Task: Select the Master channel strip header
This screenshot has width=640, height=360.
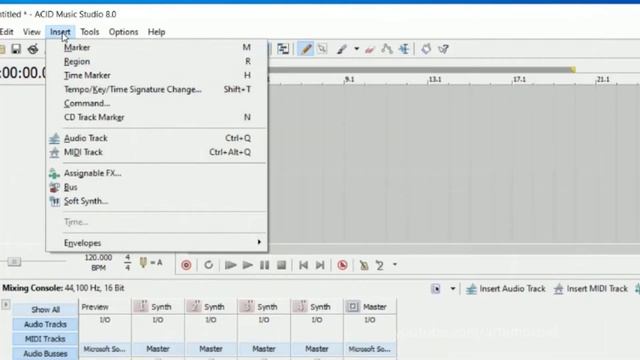Action: click(369, 307)
